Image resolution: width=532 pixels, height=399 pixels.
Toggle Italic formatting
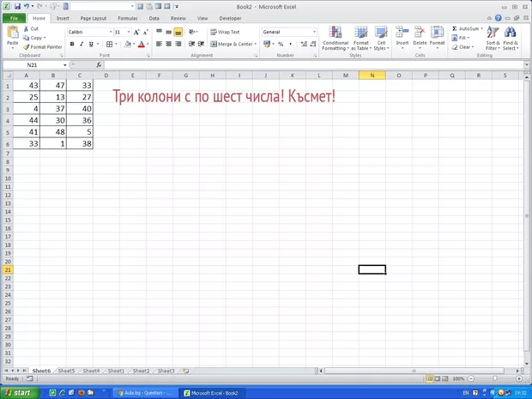pos(82,44)
